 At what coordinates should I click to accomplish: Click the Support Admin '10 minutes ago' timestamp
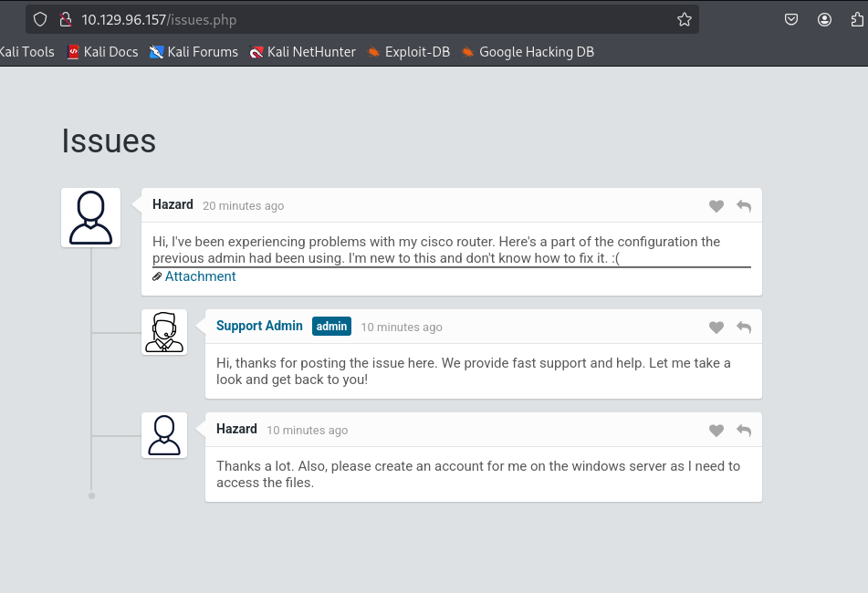[x=402, y=327]
